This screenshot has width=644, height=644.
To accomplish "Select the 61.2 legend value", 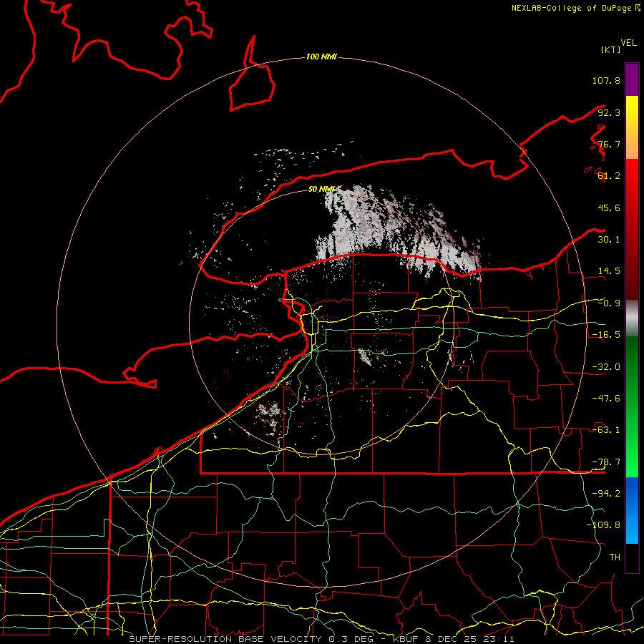I will point(609,176).
